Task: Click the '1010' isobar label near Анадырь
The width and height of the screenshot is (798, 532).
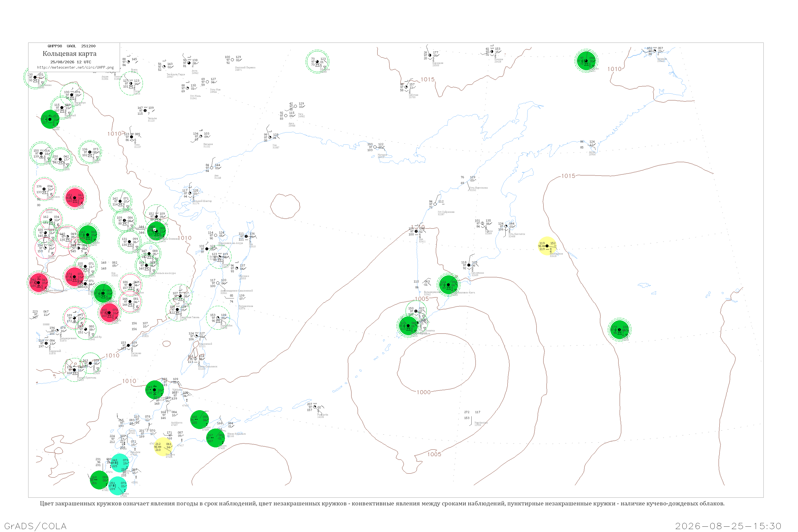Action: tap(614, 69)
